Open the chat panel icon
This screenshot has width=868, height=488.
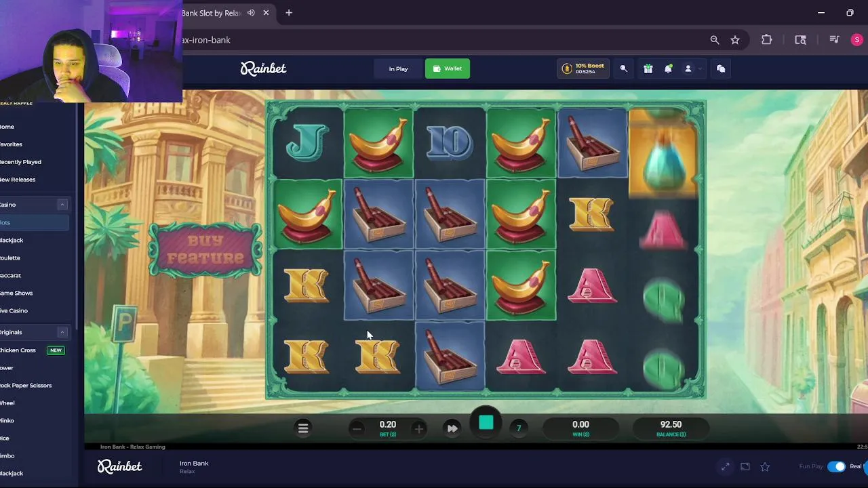721,68
